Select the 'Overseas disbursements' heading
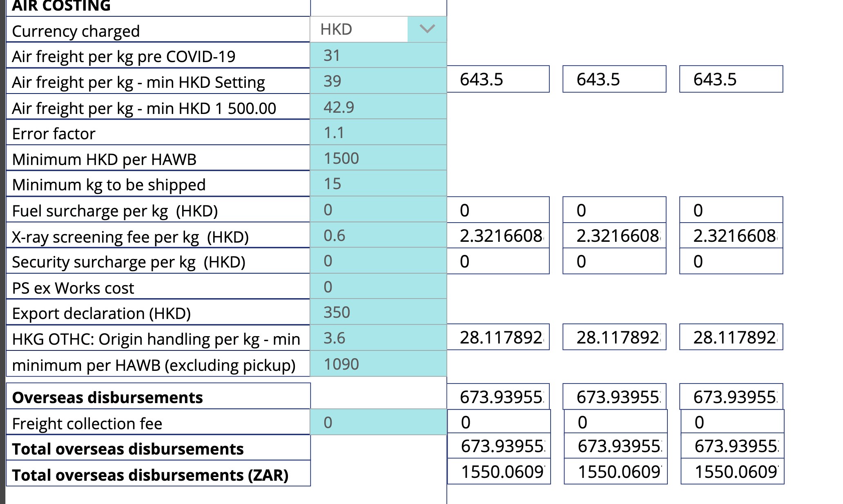The height and width of the screenshot is (504, 843). (107, 397)
